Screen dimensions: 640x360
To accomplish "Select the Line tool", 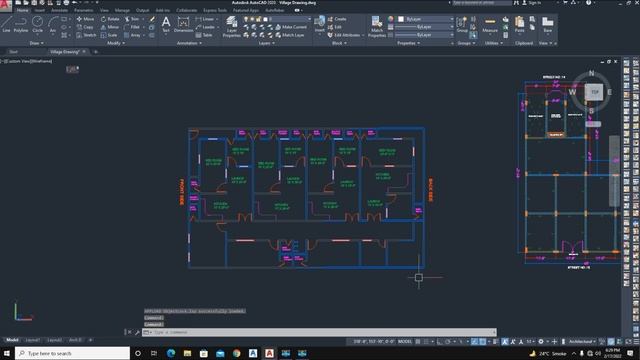I will [6, 24].
